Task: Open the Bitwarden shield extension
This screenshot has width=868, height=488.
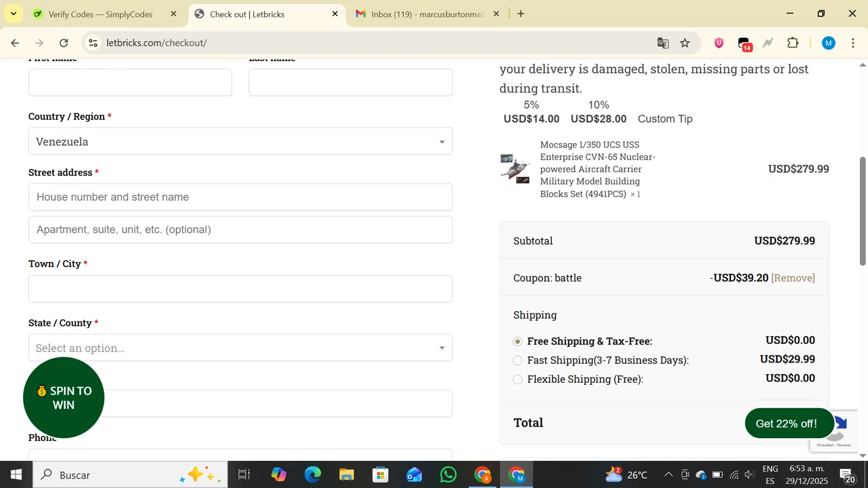Action: (x=719, y=43)
